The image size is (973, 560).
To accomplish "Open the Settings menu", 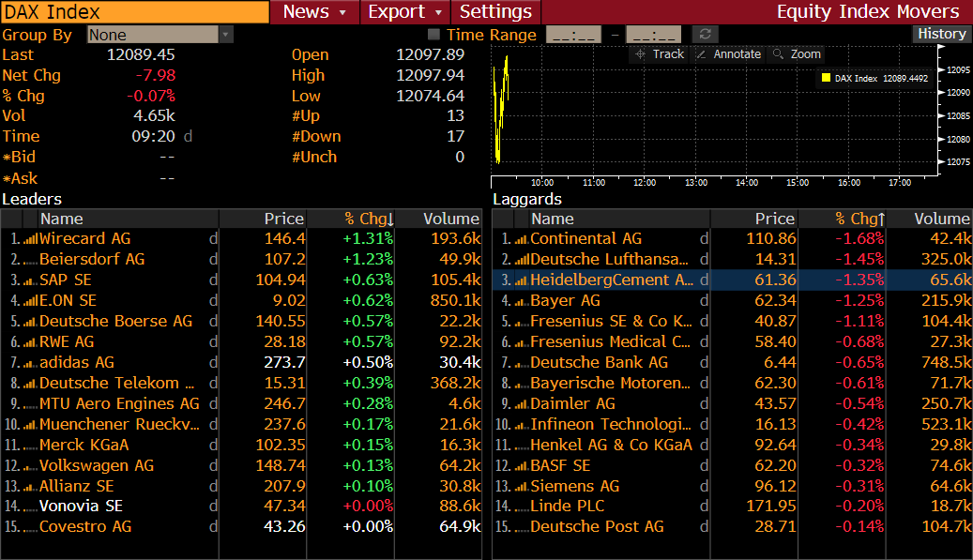I will click(x=495, y=12).
